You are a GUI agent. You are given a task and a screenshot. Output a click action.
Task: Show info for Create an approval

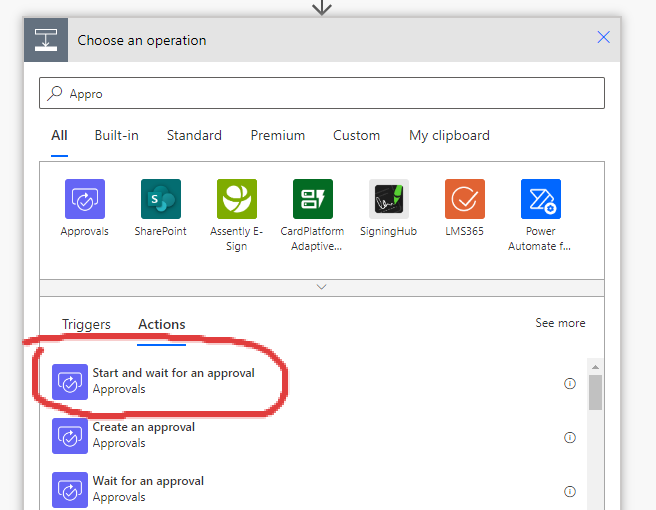pyautogui.click(x=570, y=437)
